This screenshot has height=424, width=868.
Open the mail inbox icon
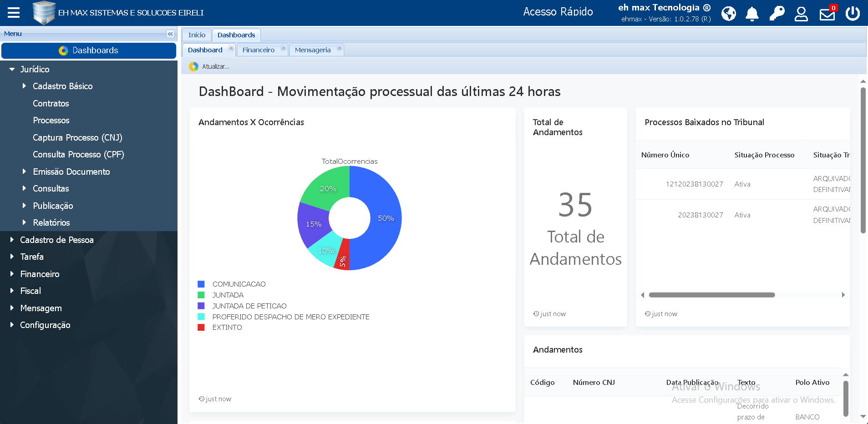(x=827, y=14)
